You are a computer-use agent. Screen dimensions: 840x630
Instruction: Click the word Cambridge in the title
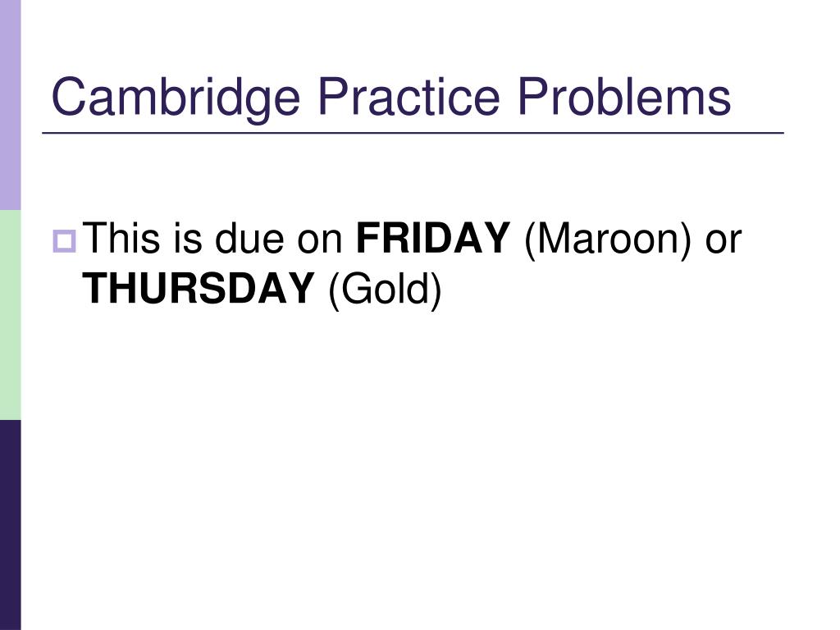tap(176, 98)
